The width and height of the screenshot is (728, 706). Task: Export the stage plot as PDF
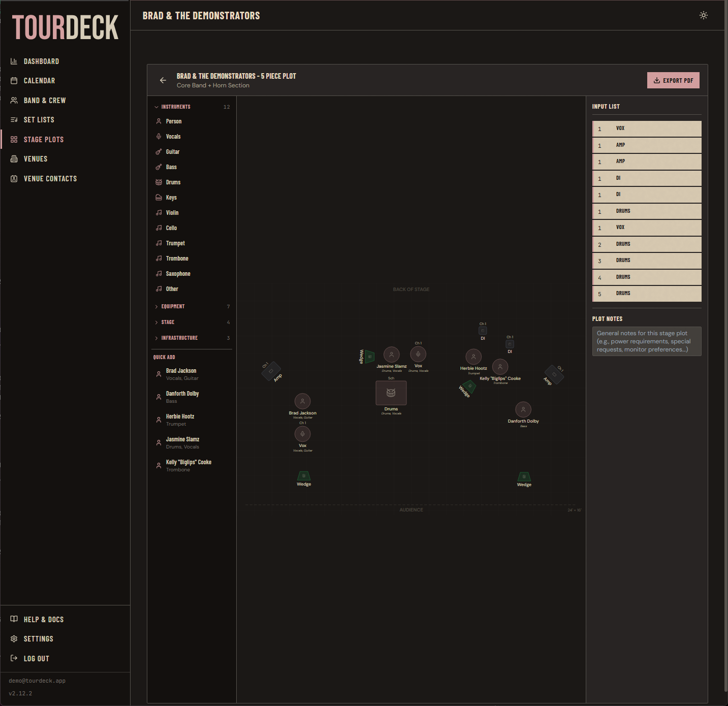[x=673, y=80]
